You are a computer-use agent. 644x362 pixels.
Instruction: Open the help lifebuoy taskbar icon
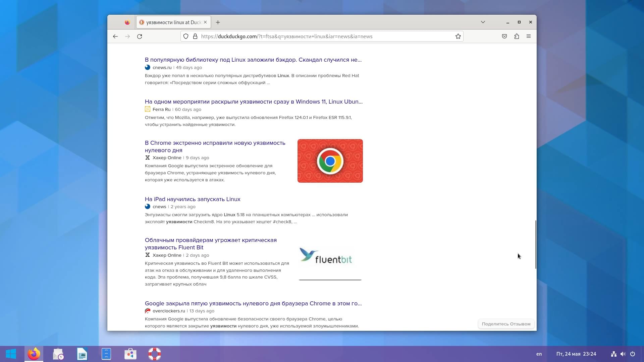tap(155, 354)
